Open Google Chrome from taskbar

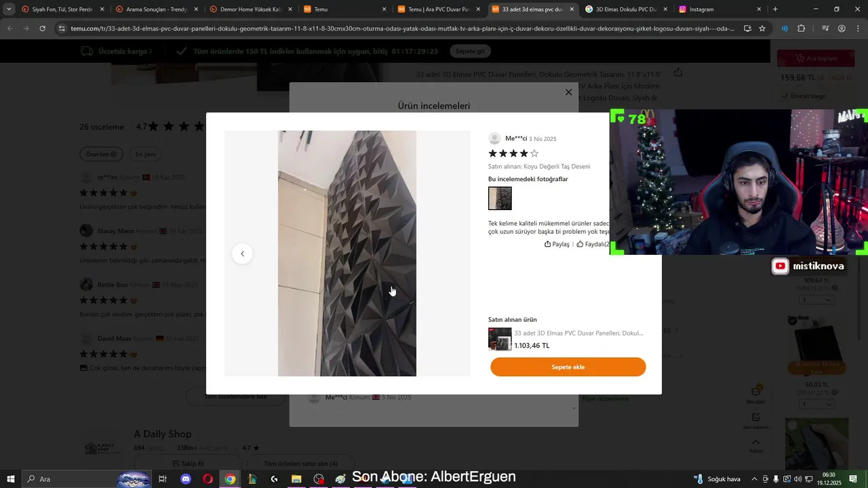coord(230,479)
